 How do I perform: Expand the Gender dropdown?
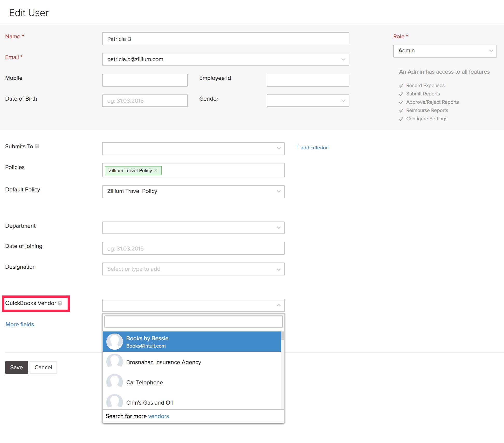(x=308, y=101)
